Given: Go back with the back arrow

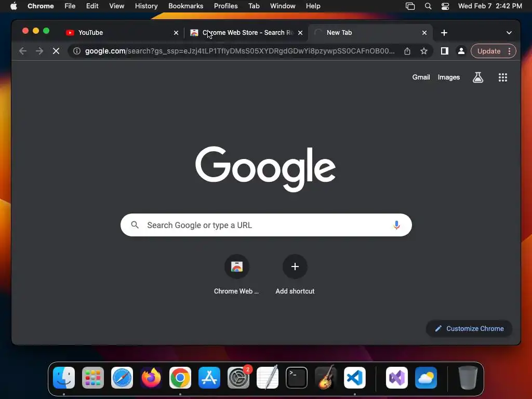Looking at the screenshot, I should pos(23,51).
